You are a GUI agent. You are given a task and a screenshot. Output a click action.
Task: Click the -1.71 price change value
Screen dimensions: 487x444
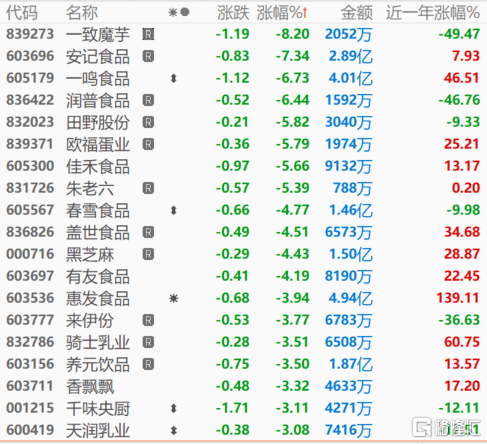[232, 408]
